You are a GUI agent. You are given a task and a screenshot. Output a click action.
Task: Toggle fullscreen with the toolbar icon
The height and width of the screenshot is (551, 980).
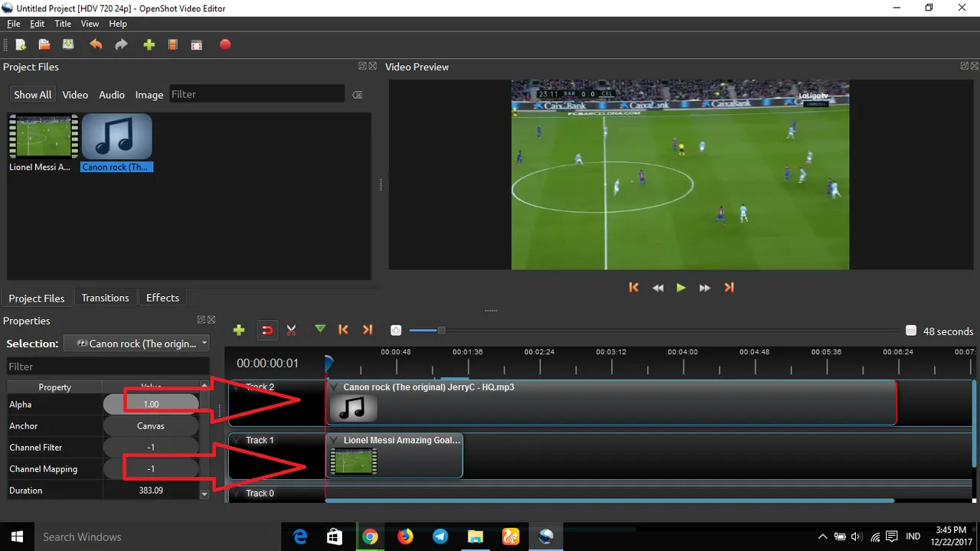click(x=197, y=45)
